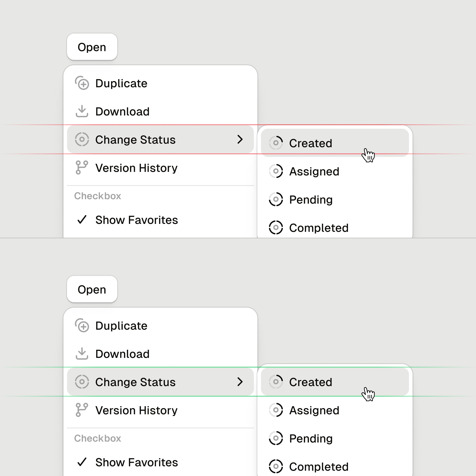Click the Pending status icon in top submenu

(276, 199)
